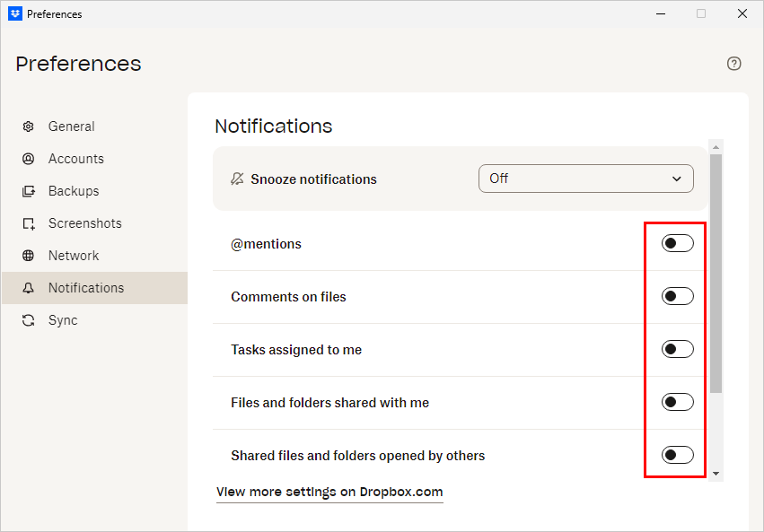Switch to the Notifications tab label
Image resolution: width=764 pixels, height=532 pixels.
(x=86, y=288)
